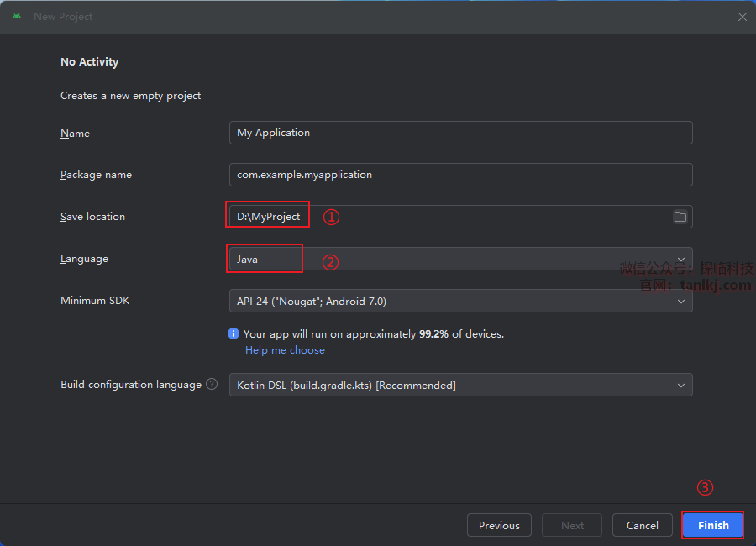Click the 'No Activity' heading
This screenshot has height=546, width=756.
pyautogui.click(x=89, y=62)
